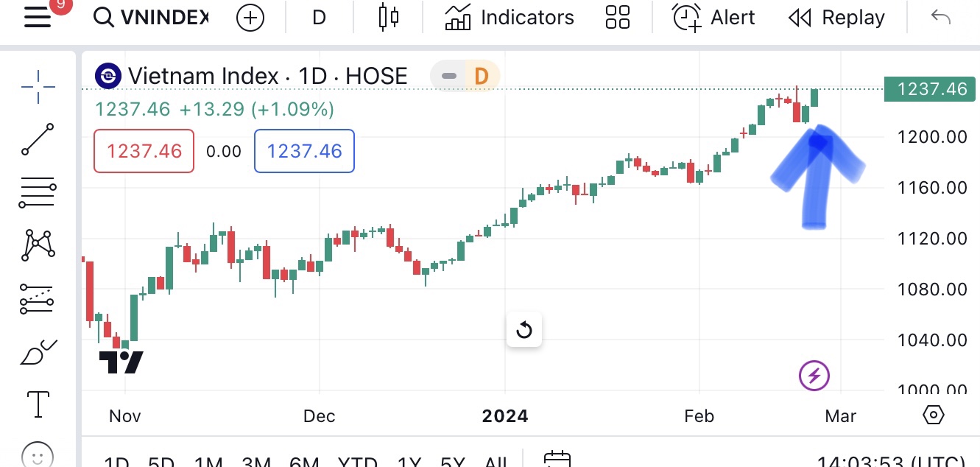Viewport: 980px width, 467px height.
Task: Open the Indicators menu
Action: (510, 18)
